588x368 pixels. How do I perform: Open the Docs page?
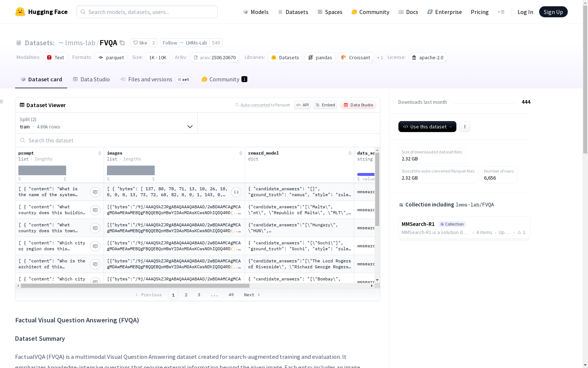[x=408, y=12]
